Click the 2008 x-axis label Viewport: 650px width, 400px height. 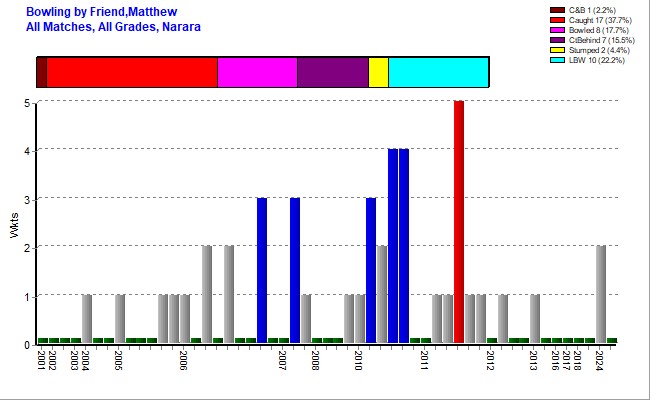click(315, 360)
